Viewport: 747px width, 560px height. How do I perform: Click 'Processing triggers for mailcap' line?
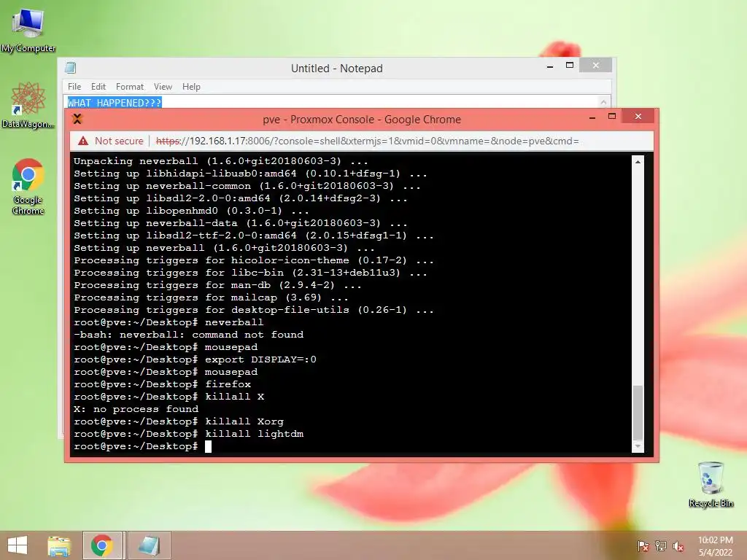pos(211,297)
